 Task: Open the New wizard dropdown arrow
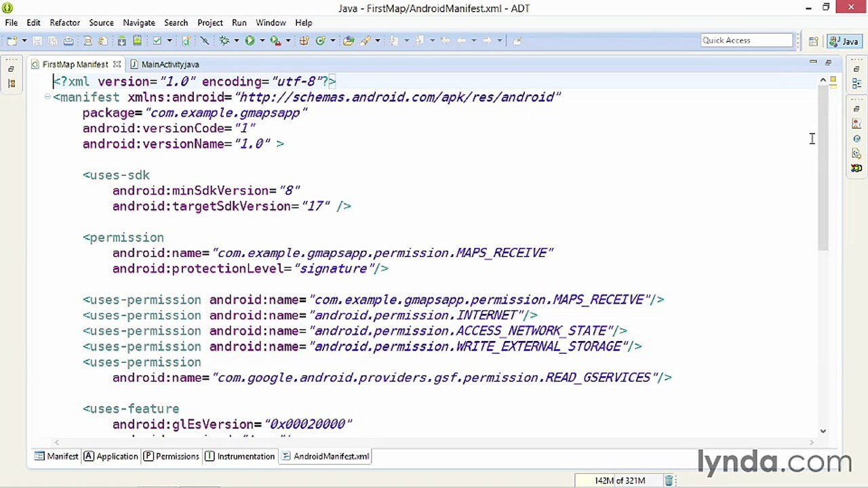pos(24,41)
